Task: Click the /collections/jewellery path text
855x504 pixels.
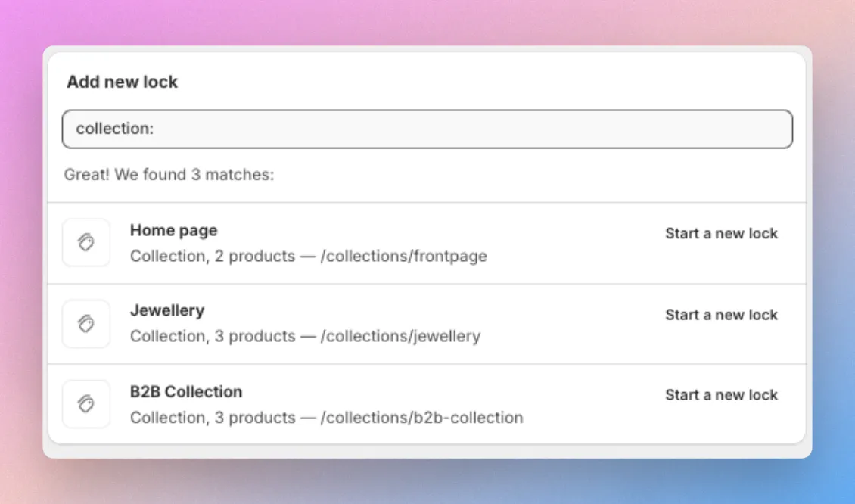Action: (x=400, y=337)
